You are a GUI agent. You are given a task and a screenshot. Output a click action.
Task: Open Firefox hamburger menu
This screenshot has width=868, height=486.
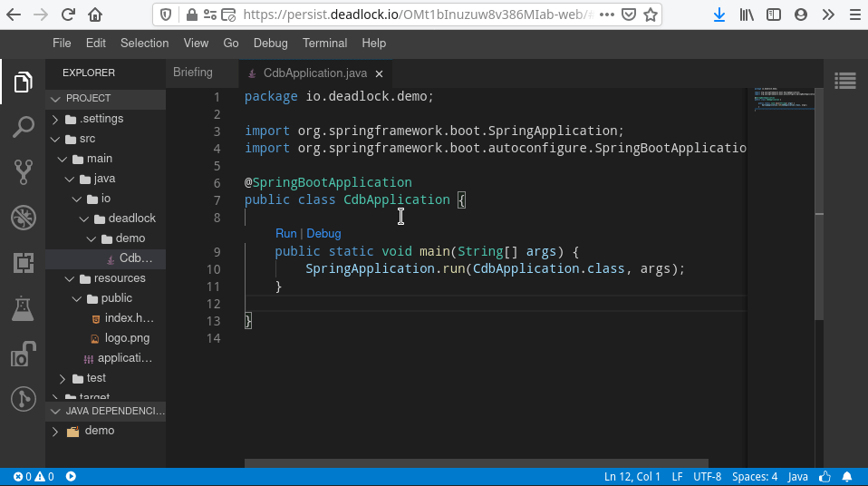854,15
